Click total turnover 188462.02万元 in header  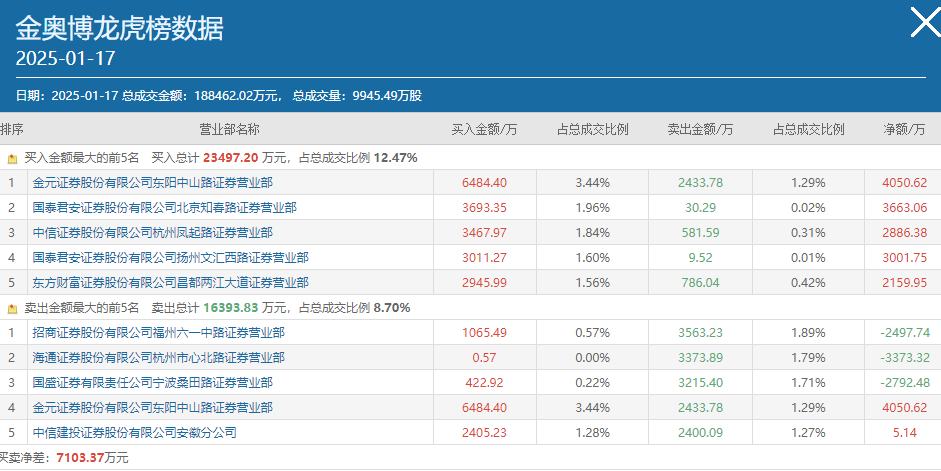coord(237,96)
